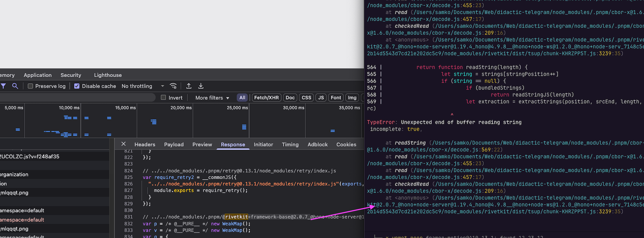Switch to the Adblock tab
This screenshot has height=238, width=644.
click(318, 144)
